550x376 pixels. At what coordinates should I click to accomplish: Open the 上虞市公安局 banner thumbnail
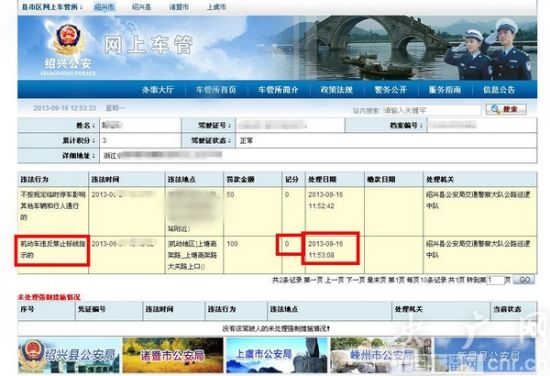coord(277,355)
